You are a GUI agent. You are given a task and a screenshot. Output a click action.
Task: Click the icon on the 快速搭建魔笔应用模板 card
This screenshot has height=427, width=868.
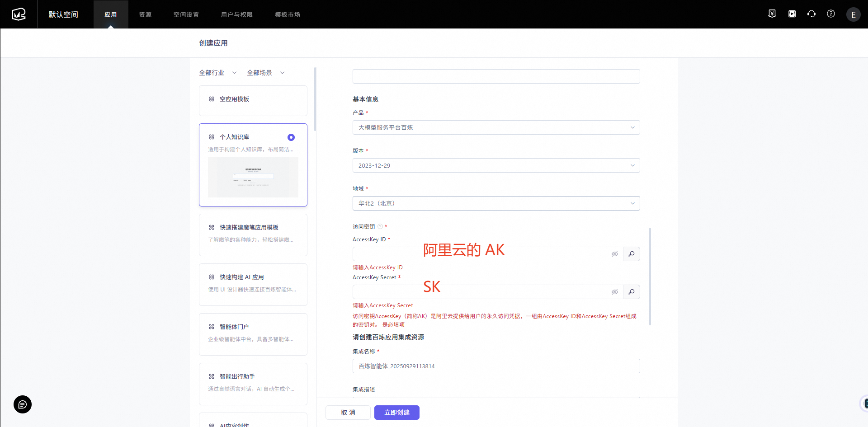pyautogui.click(x=212, y=227)
